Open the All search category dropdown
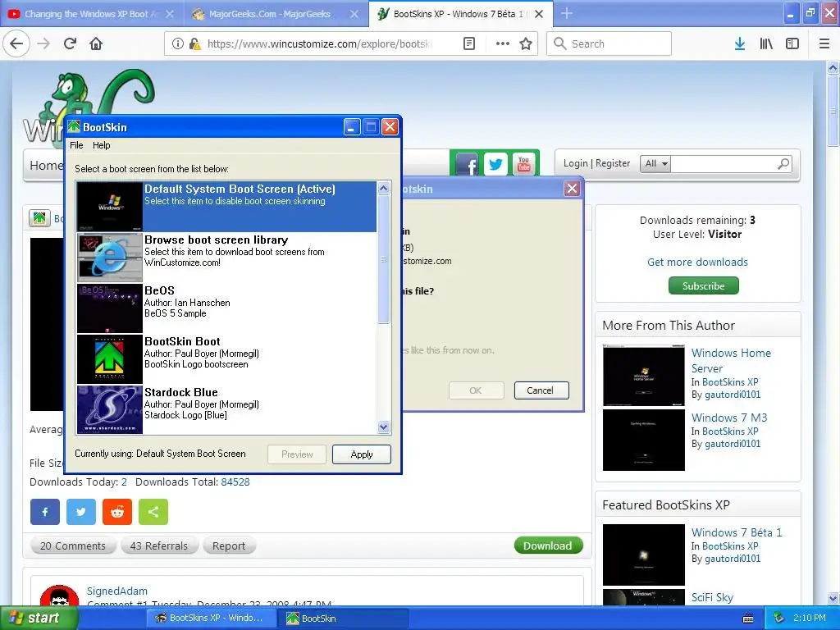840x630 pixels. (x=655, y=163)
